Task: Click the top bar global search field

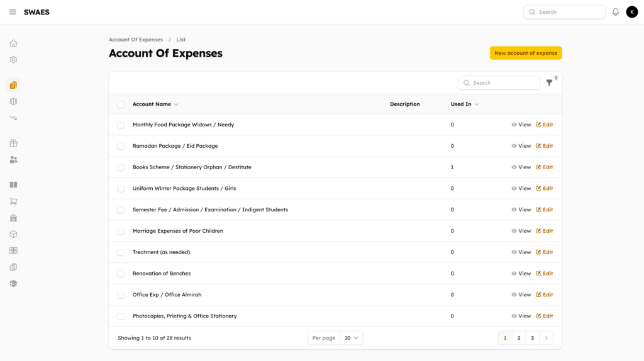Action: point(564,12)
